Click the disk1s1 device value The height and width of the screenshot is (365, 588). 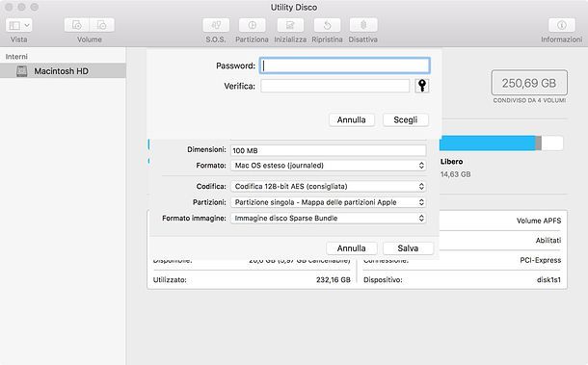548,279
